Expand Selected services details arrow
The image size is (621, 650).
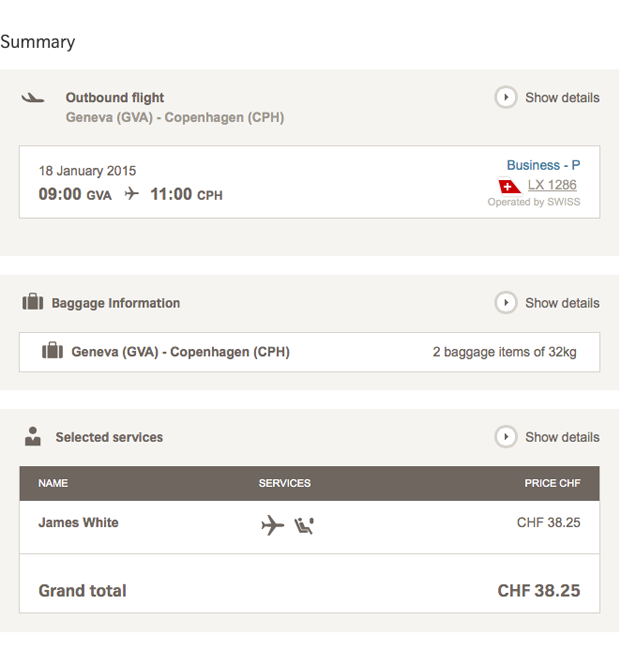506,437
